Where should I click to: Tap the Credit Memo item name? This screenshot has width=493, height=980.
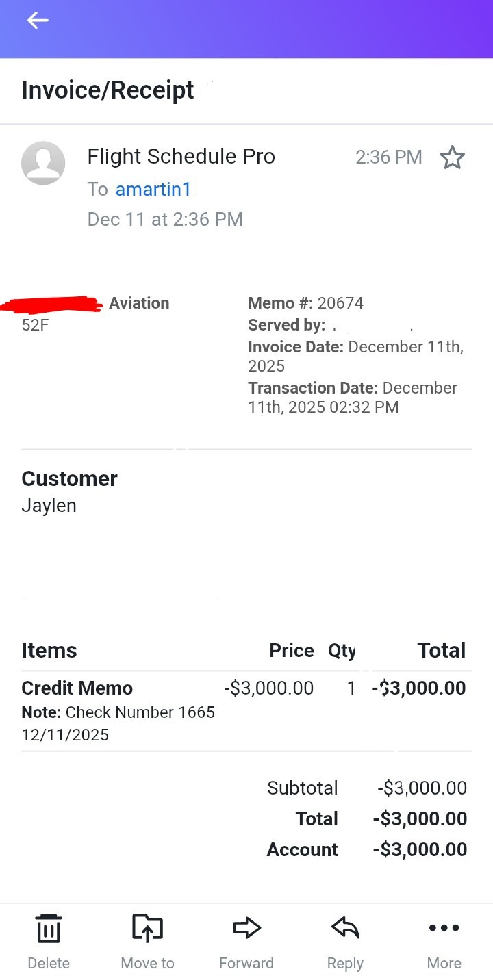coord(77,688)
